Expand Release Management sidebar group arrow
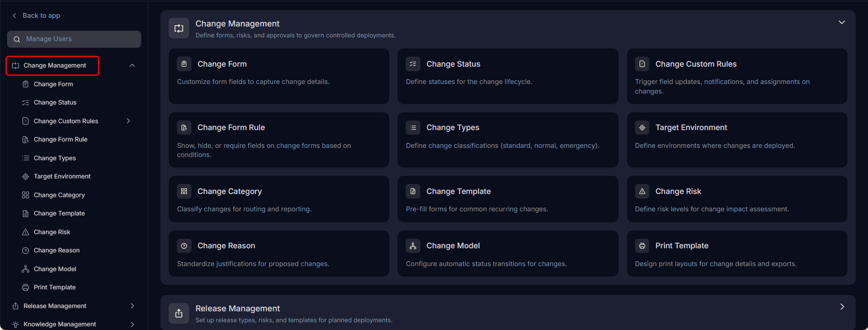This screenshot has width=868, height=330. pyautogui.click(x=132, y=306)
